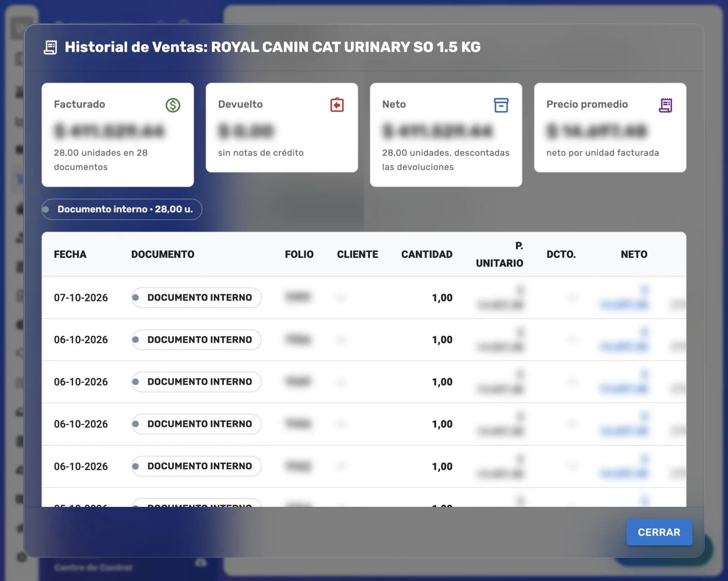
Task: Click the FOLIO column header
Action: [x=299, y=254]
